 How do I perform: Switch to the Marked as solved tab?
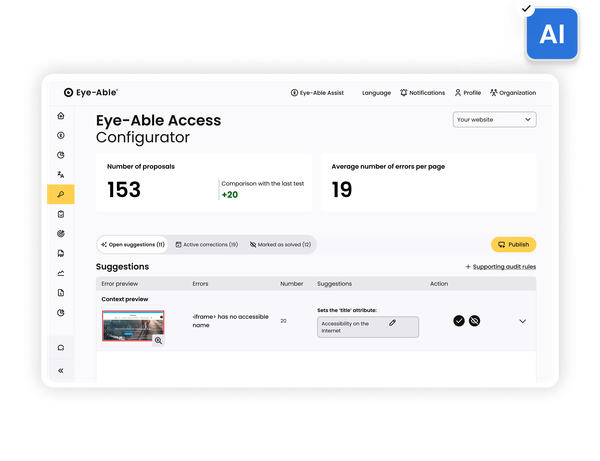(280, 244)
